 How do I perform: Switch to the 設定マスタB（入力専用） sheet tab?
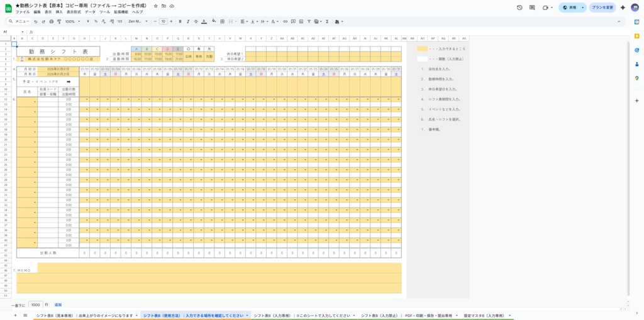click(486, 316)
